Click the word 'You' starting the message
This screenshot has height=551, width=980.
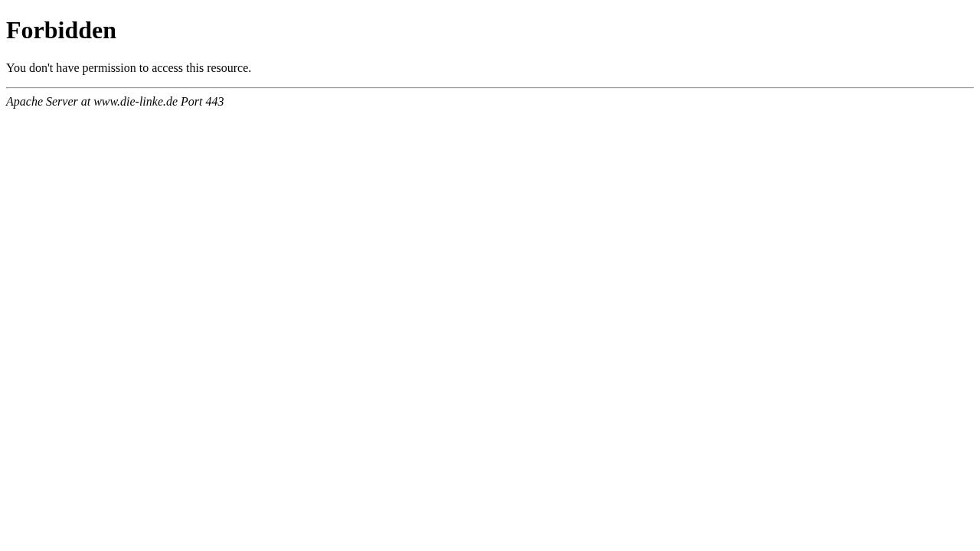[16, 68]
